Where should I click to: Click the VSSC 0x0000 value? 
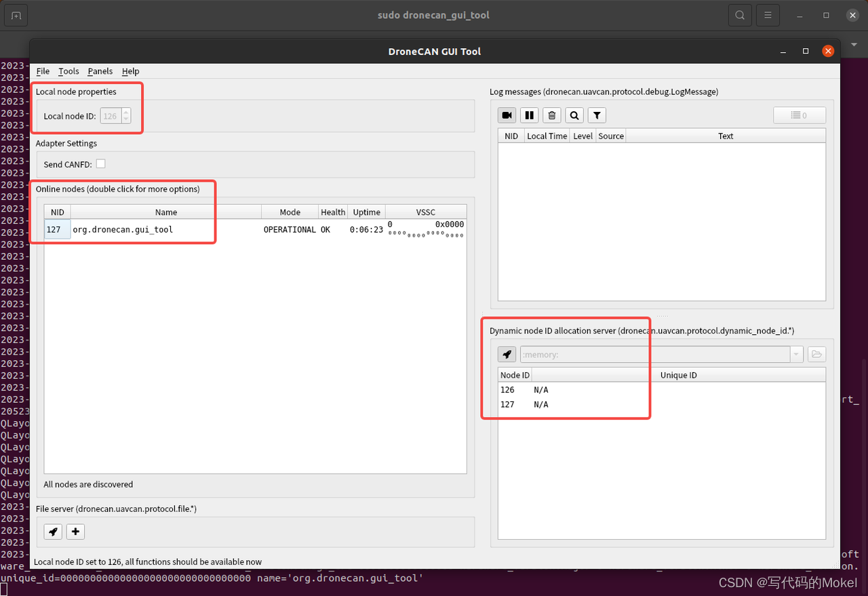click(450, 224)
